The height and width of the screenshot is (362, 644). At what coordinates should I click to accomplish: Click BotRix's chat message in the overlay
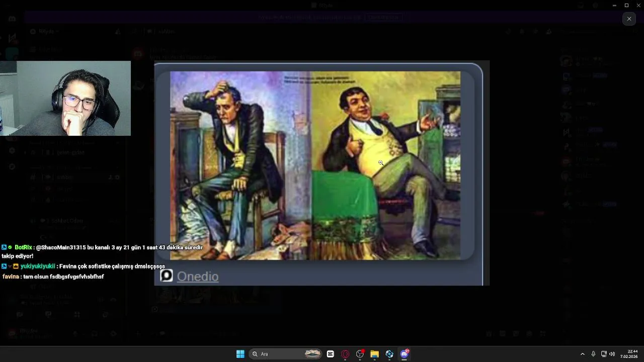click(102, 251)
